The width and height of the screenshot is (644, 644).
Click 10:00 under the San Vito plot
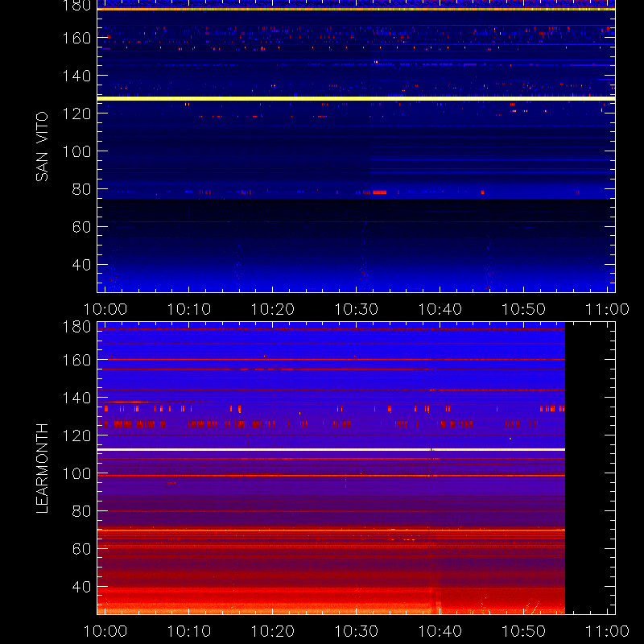(105, 309)
